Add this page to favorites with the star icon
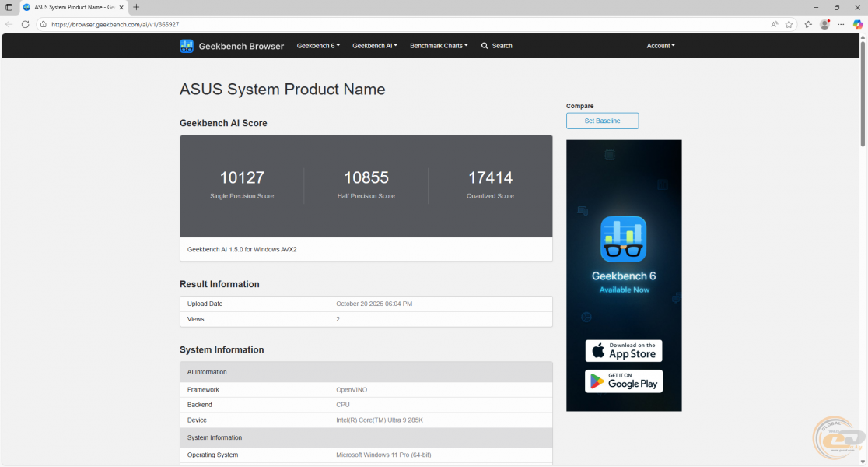Screen dimensions: 868x467 click(789, 24)
